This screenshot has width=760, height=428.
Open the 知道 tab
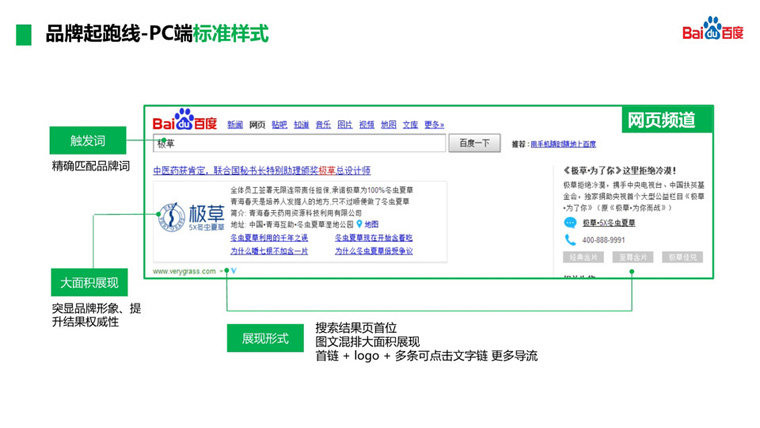point(301,125)
